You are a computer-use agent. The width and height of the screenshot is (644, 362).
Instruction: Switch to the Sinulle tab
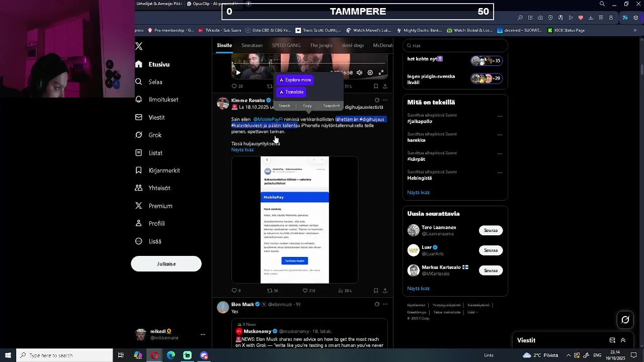224,45
